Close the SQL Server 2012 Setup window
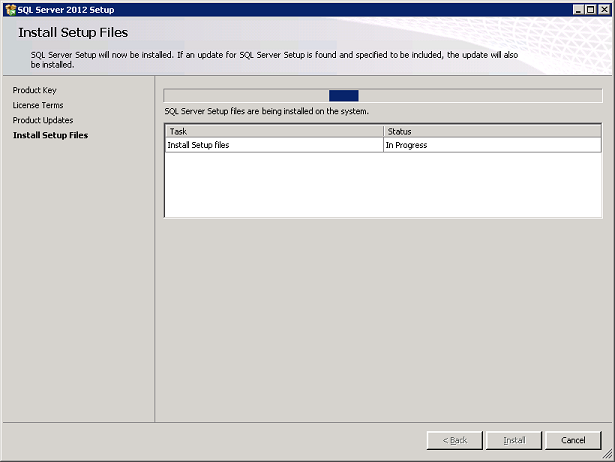 point(604,10)
